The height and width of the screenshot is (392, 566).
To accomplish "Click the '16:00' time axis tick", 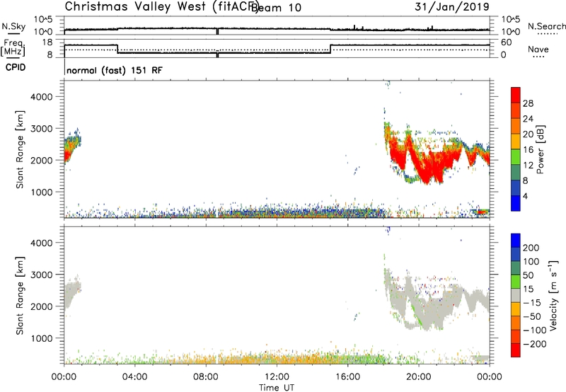I will click(x=347, y=377).
